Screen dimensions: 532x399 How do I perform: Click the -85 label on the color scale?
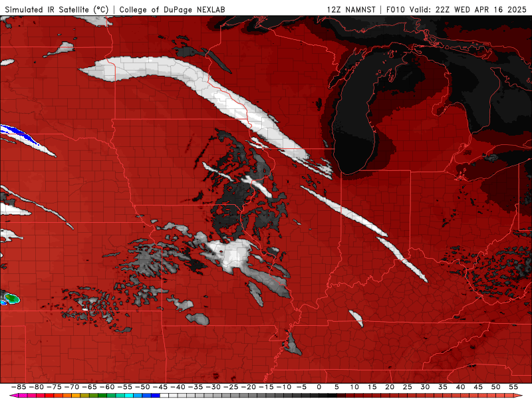(x=19, y=387)
